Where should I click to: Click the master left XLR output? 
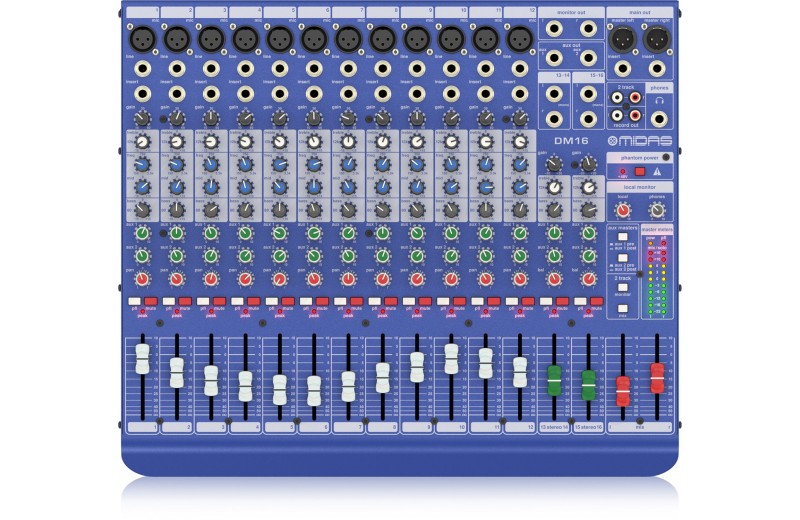coord(623,38)
